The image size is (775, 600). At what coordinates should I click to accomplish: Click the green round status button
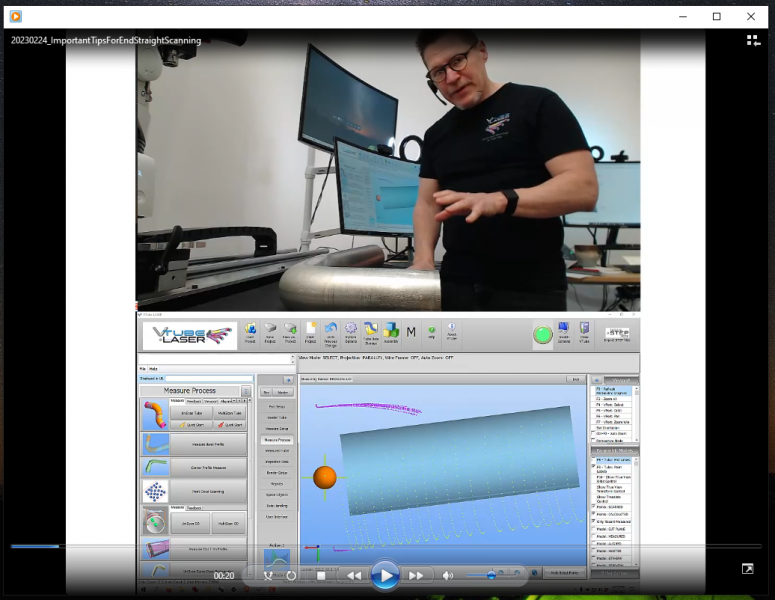pyautogui.click(x=542, y=335)
